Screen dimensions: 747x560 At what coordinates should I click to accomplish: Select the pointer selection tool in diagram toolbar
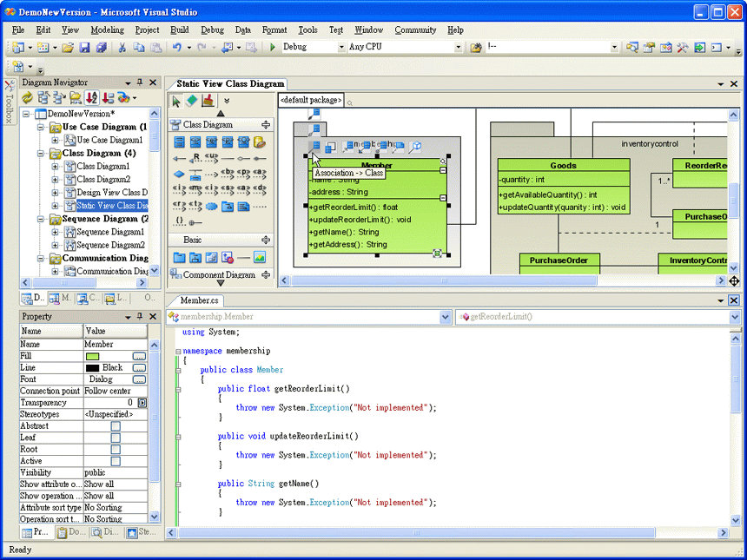pyautogui.click(x=175, y=101)
